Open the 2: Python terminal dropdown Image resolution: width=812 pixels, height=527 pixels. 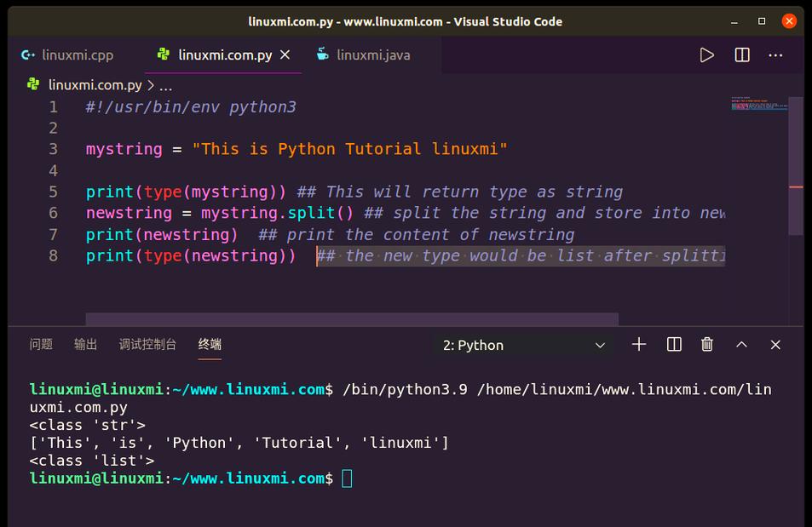tap(523, 345)
